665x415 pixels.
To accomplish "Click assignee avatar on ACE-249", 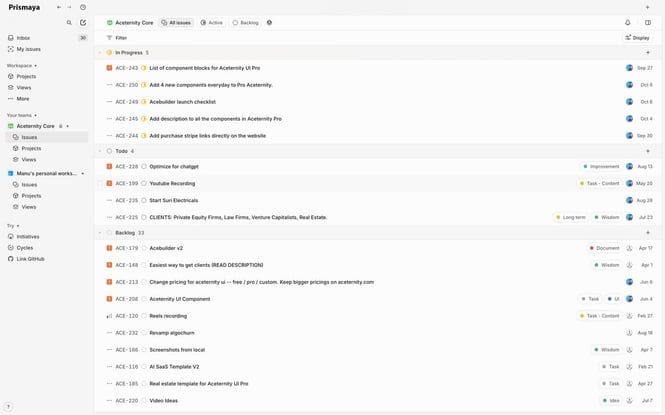I will (629, 102).
